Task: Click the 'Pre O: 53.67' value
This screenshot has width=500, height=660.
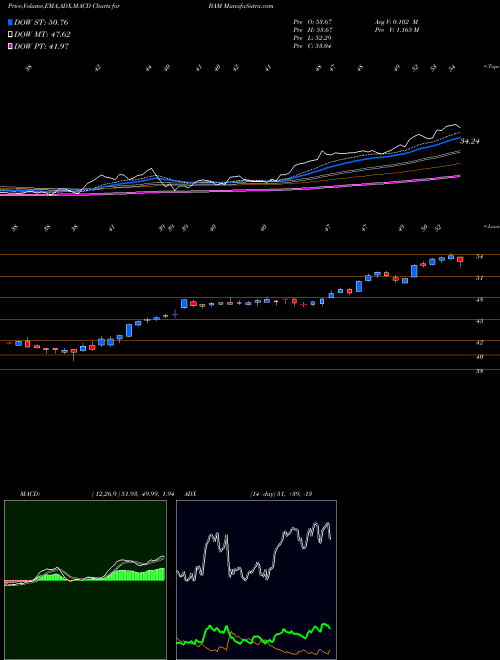Action: (313, 22)
